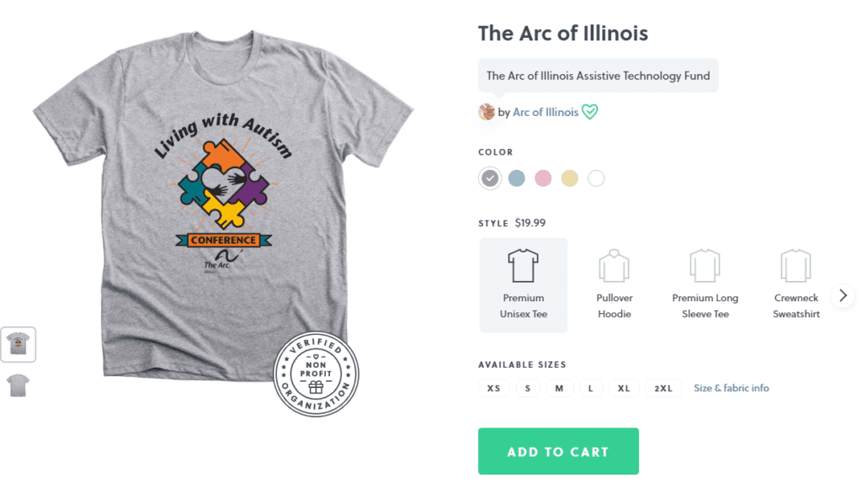Image resolution: width=862 pixels, height=504 pixels.
Task: Click the Add to Cart button
Action: pyautogui.click(x=558, y=451)
